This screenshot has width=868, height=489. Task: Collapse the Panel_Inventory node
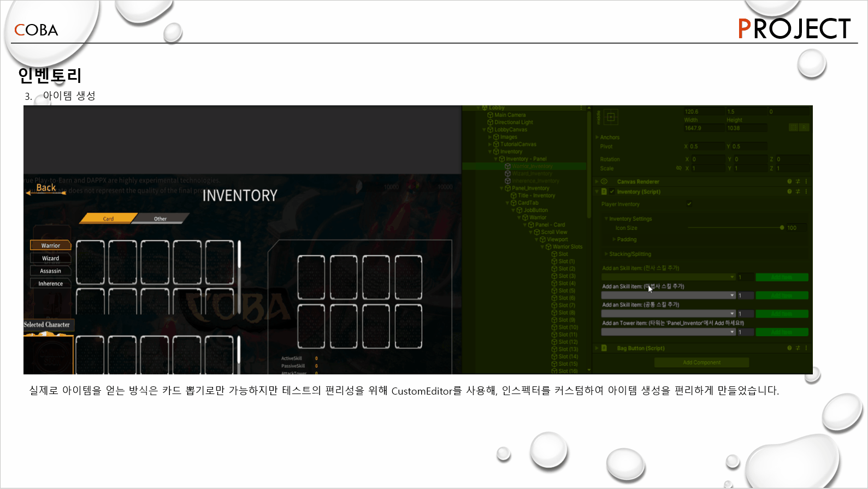click(x=502, y=188)
